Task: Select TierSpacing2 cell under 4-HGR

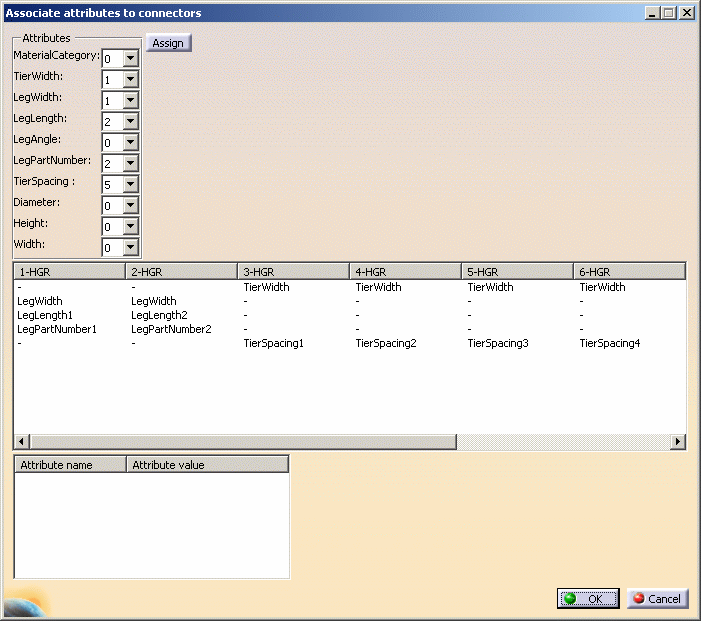Action: tap(386, 343)
